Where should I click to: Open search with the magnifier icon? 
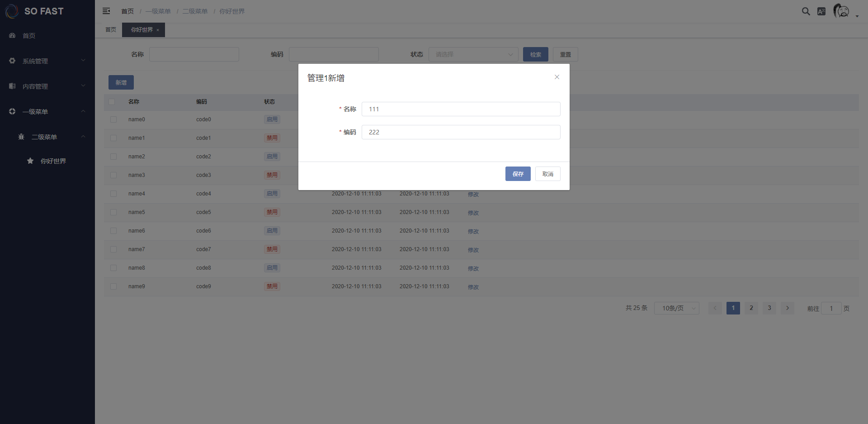click(x=806, y=11)
